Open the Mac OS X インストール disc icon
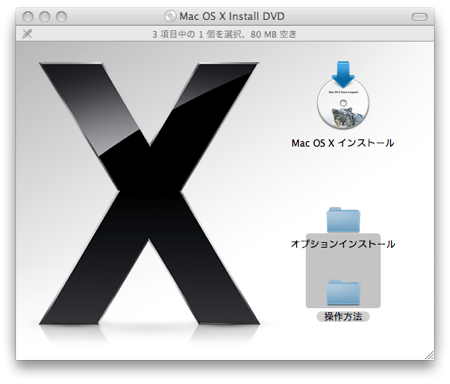 (343, 95)
